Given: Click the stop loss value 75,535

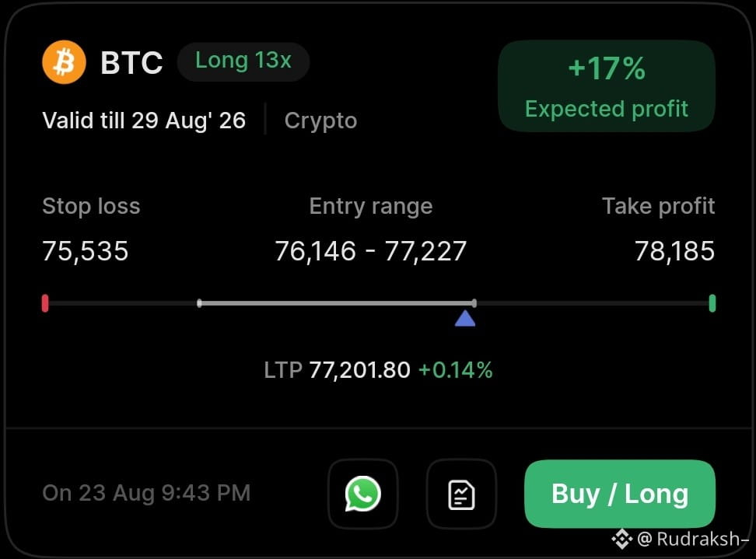Looking at the screenshot, I should 86,251.
